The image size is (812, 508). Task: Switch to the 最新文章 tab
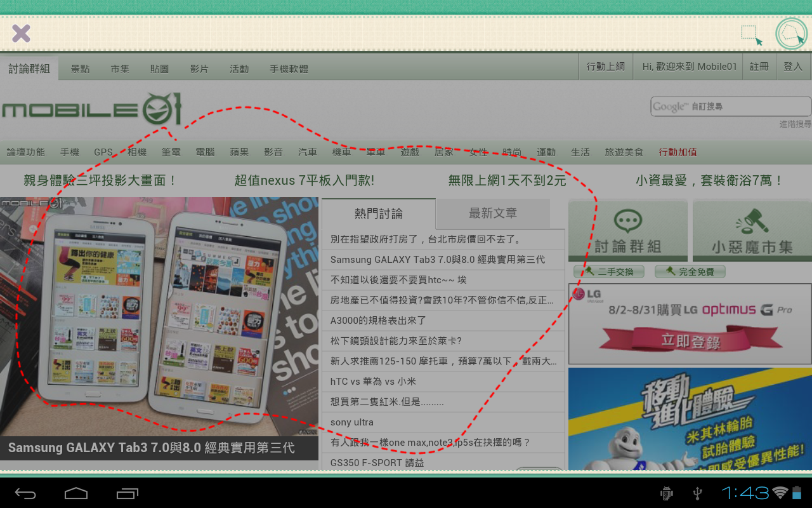pos(493,213)
